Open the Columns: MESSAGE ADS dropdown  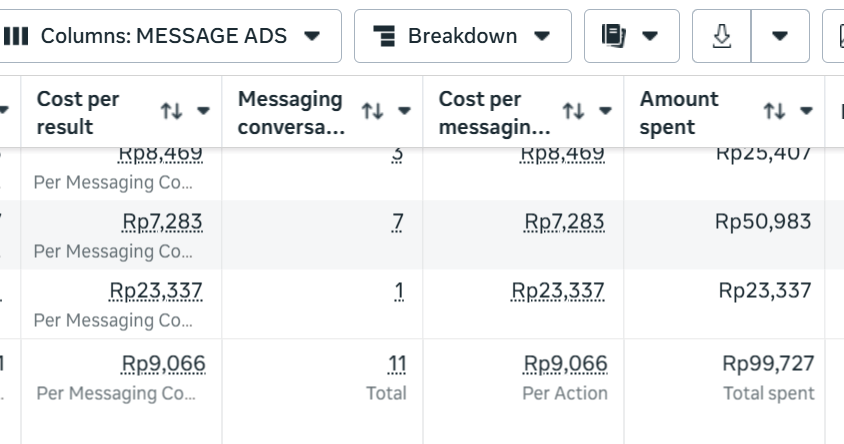tap(165, 36)
